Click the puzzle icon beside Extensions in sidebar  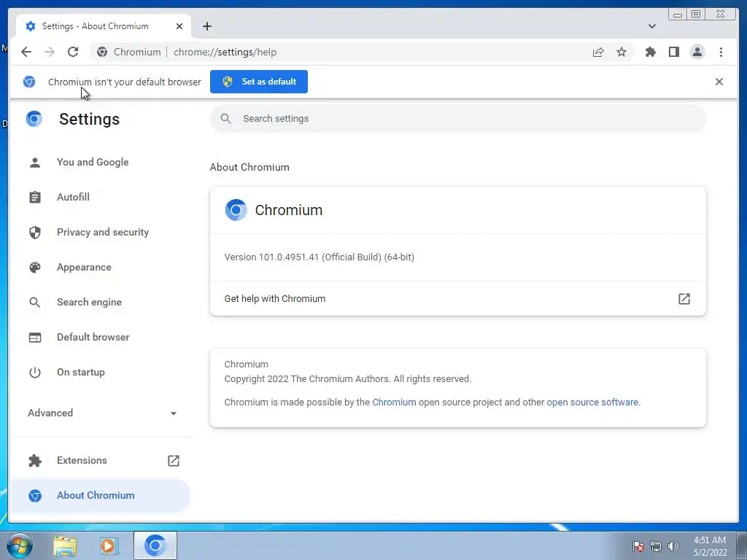[35, 461]
